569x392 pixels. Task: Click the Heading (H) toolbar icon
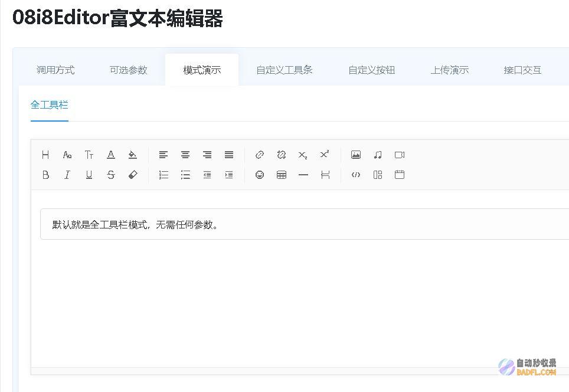click(45, 155)
